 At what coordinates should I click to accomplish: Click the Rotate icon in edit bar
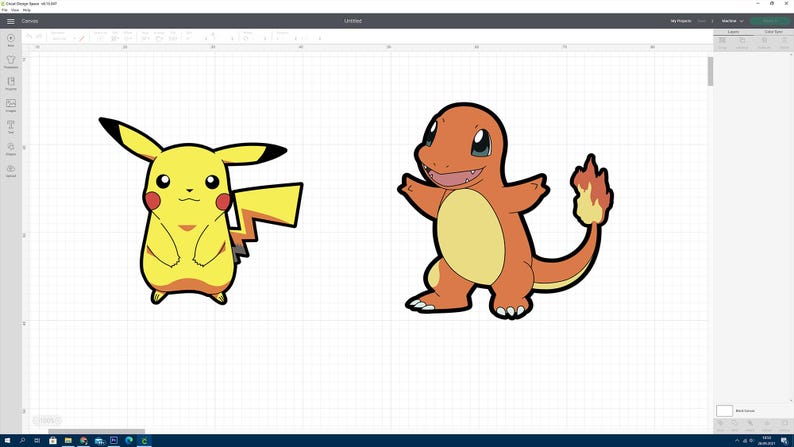pyautogui.click(x=246, y=38)
